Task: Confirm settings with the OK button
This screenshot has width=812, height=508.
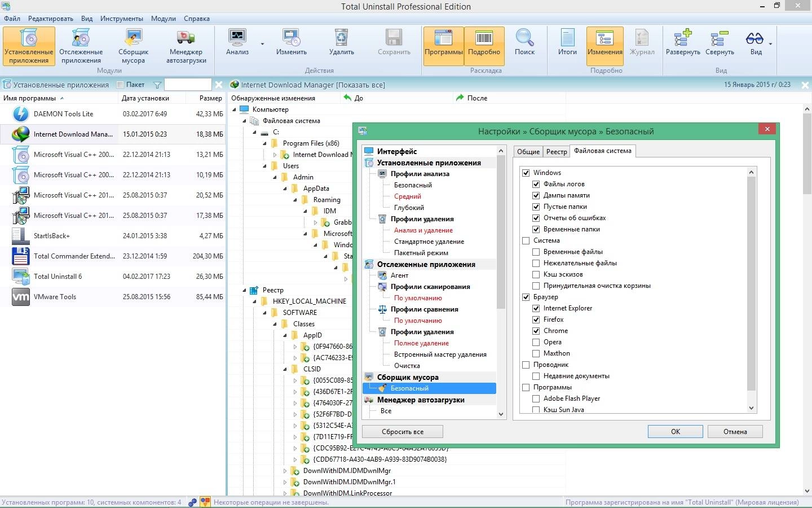Action: (x=676, y=432)
